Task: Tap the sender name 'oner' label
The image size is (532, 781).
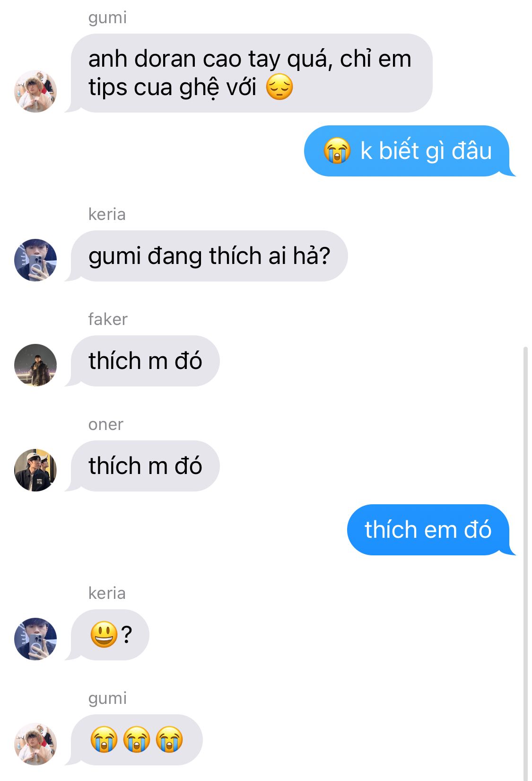Action: click(105, 425)
